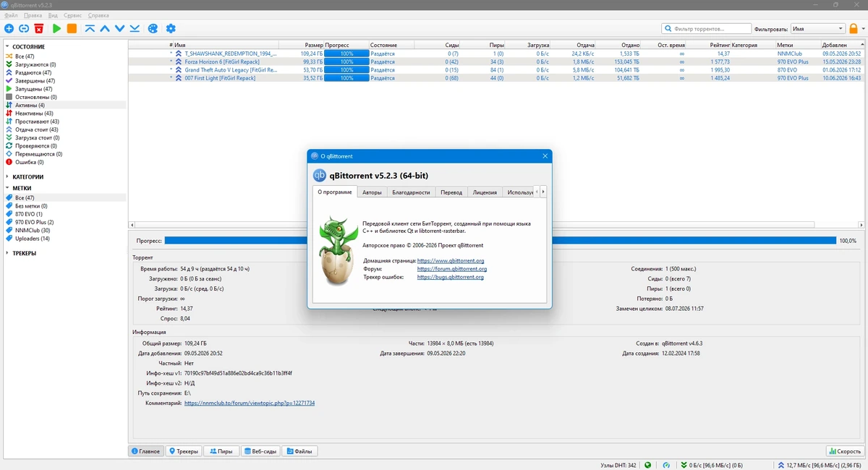Open the www.qbittorrent.org homepage link
The width and height of the screenshot is (868, 470).
(451, 260)
